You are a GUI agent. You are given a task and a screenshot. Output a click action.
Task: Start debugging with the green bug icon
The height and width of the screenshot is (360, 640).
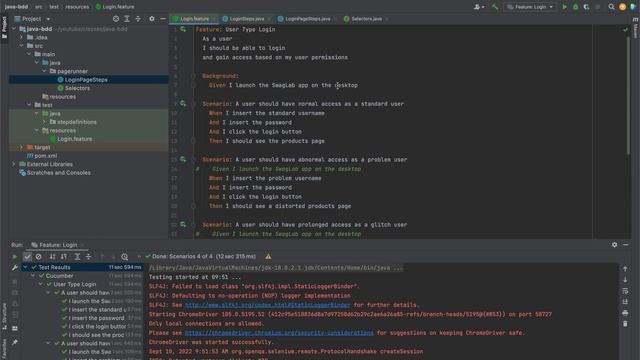[576, 7]
